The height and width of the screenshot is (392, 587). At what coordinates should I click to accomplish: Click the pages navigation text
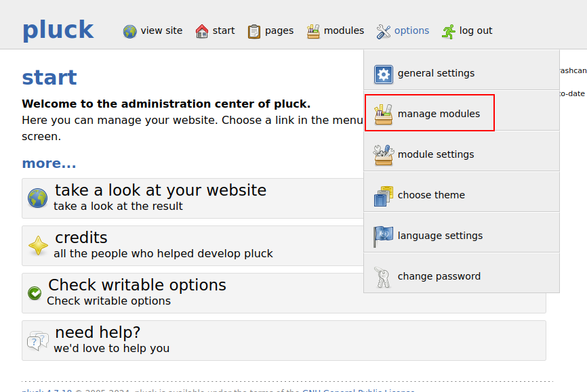[279, 30]
